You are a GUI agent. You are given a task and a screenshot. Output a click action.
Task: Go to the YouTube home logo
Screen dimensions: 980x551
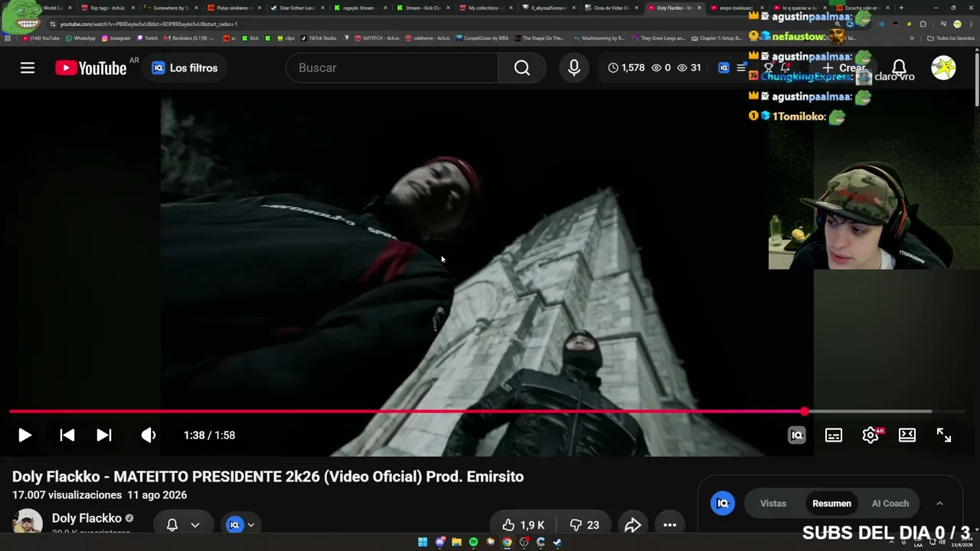[91, 68]
